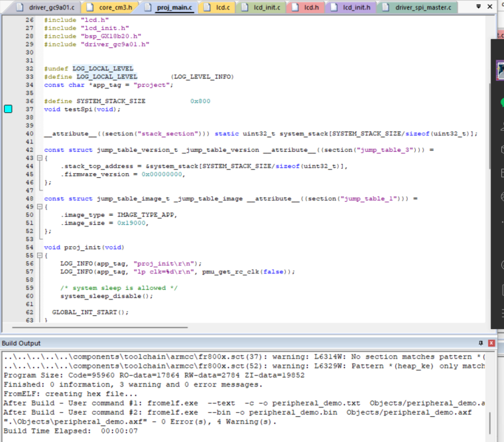The image size is (504, 442).
Task: Open the driver_spi_master.c tab
Action: (x=422, y=8)
